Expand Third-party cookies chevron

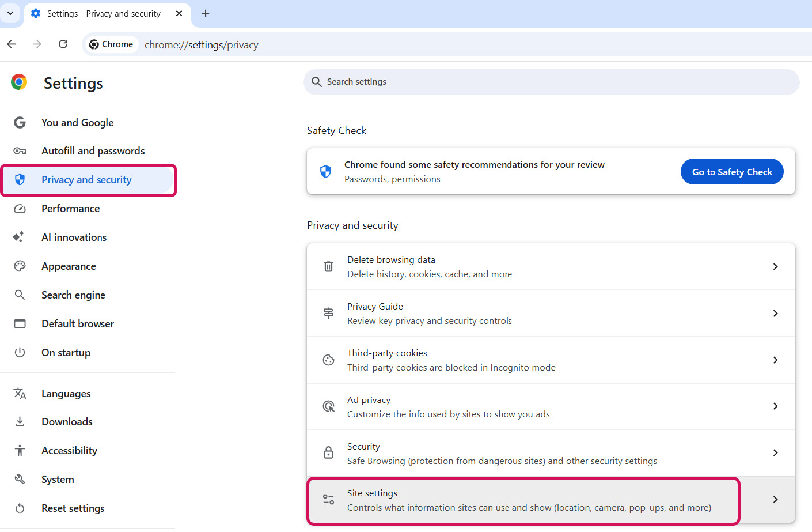pos(775,360)
